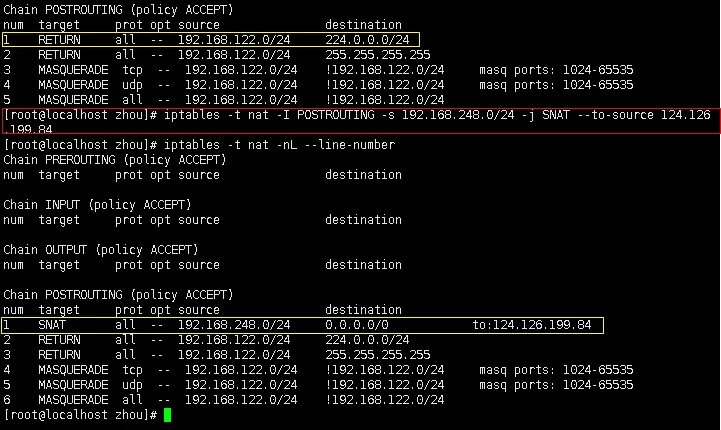Click "masq ports: 1024-65535" in rule 3 tcp row
721x430 pixels.
[556, 70]
